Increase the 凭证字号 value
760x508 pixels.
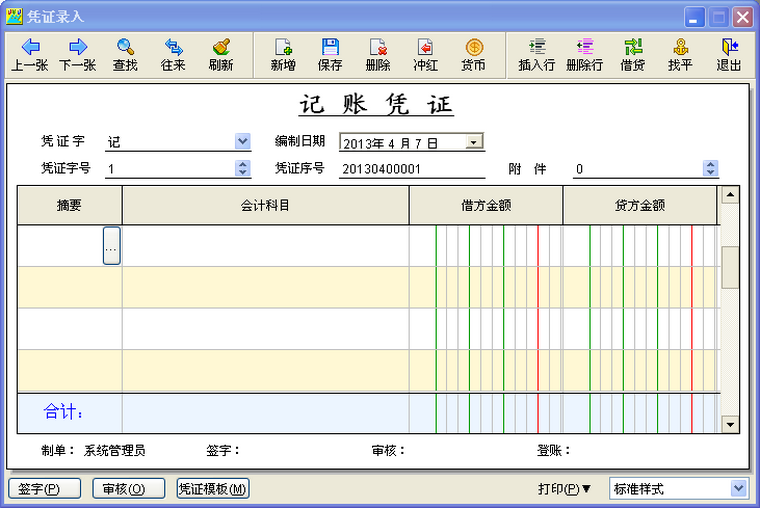[x=243, y=164]
